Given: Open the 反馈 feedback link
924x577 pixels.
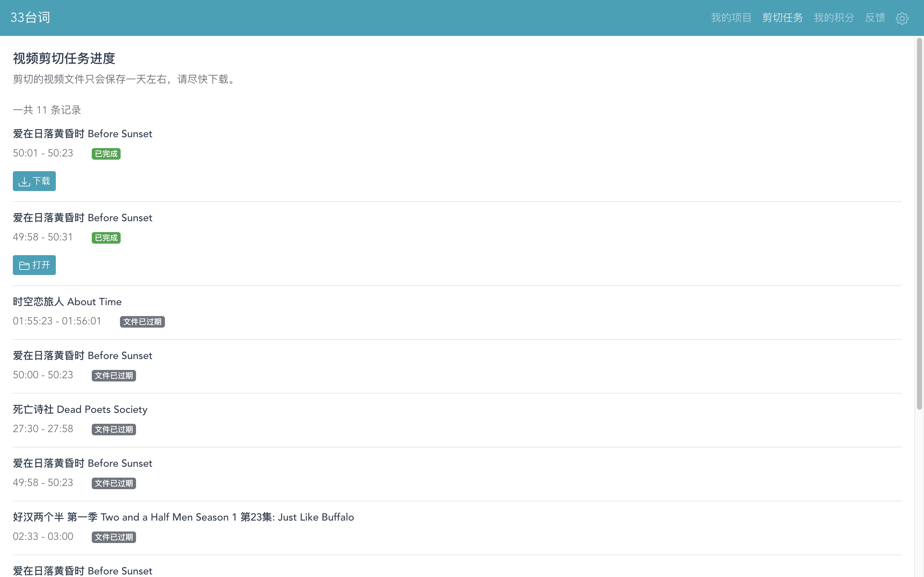Looking at the screenshot, I should tap(875, 18).
